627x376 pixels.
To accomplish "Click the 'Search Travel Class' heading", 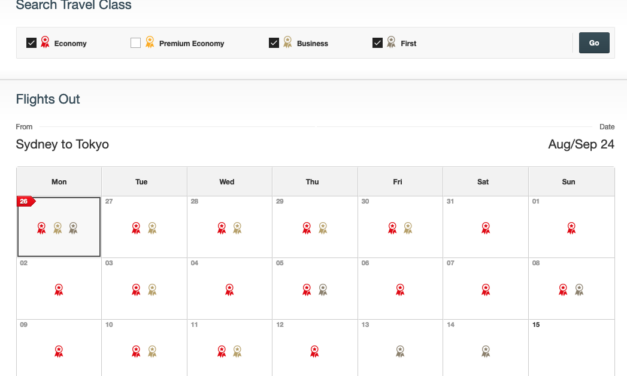I will [74, 5].
